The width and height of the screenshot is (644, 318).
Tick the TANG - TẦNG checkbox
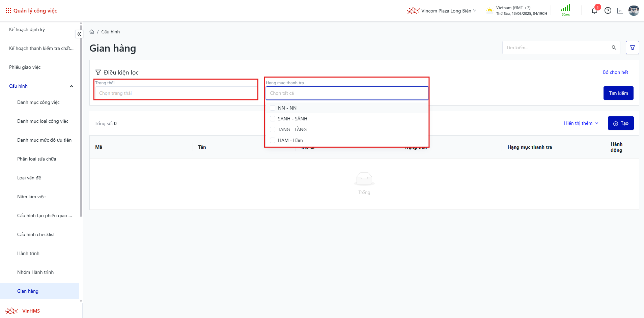[x=273, y=129]
